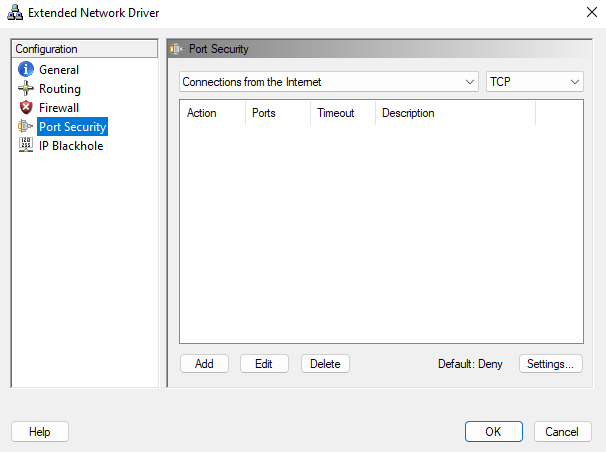Screen dimensions: 606x452
Task: Click the Description column header
Action: coord(408,113)
